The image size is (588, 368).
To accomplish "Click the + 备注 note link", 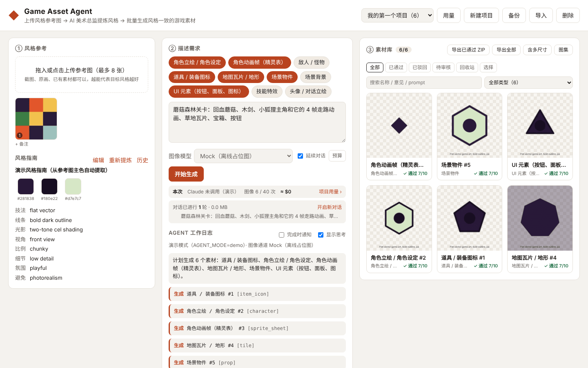I will pyautogui.click(x=22, y=144).
